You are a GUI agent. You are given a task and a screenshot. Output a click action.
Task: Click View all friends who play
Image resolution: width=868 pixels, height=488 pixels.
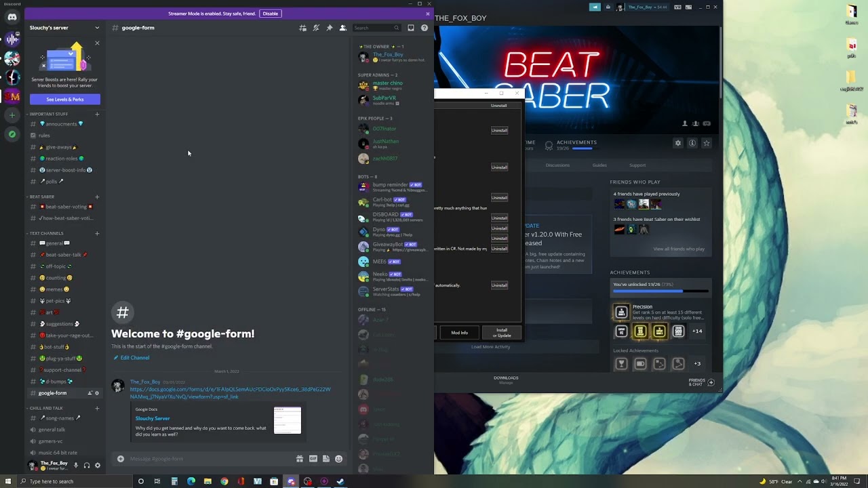[x=679, y=249]
